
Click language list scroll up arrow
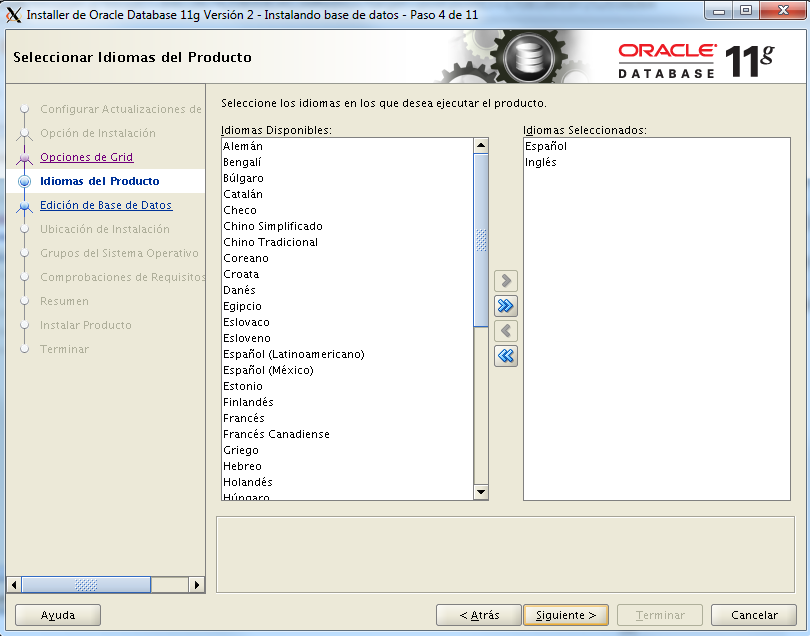pyautogui.click(x=481, y=145)
